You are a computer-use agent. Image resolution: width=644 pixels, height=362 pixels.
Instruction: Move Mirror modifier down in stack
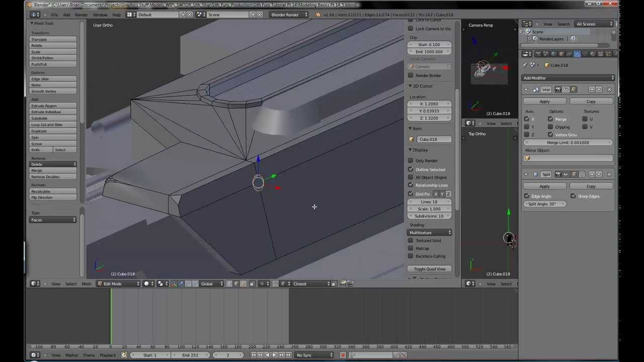click(599, 89)
